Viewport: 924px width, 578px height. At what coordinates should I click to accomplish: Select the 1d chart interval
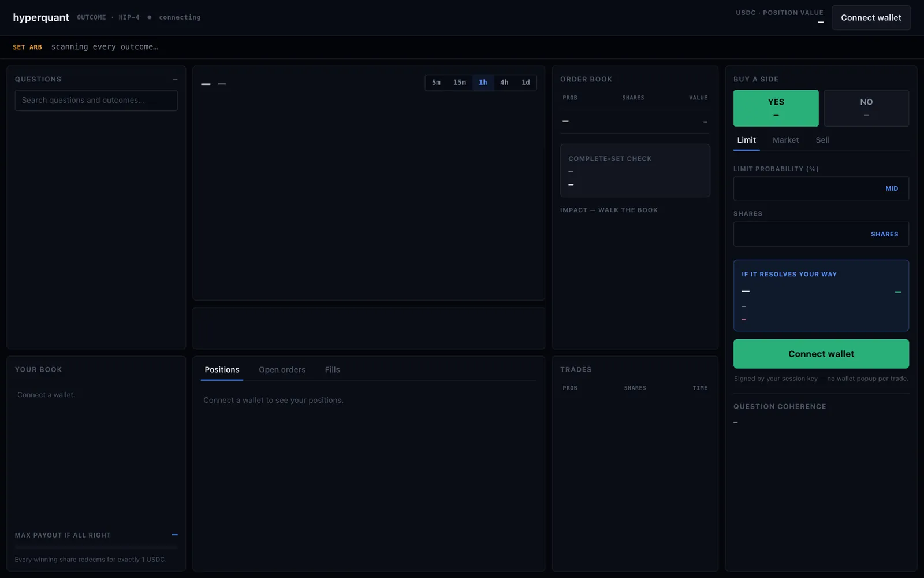(x=526, y=83)
